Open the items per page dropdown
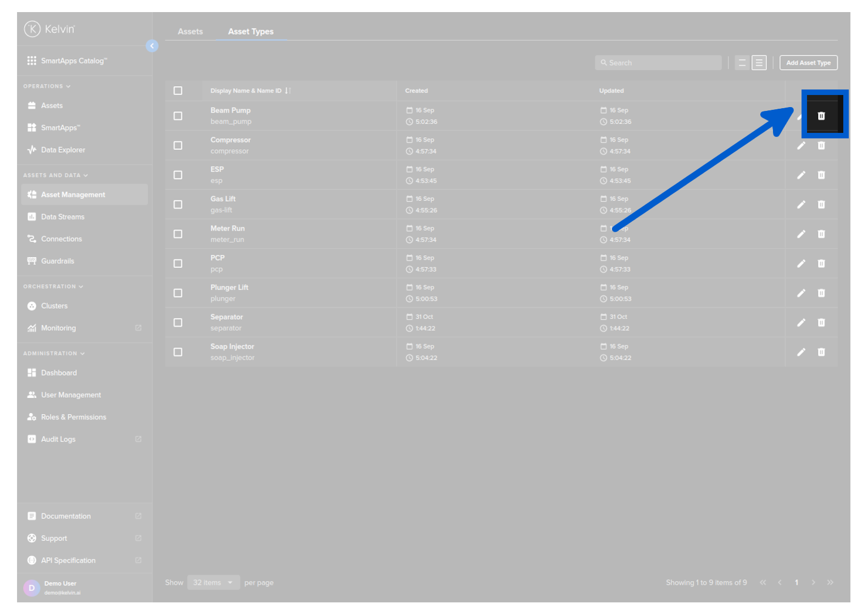Viewport: 868px width, 615px height. pos(213,583)
